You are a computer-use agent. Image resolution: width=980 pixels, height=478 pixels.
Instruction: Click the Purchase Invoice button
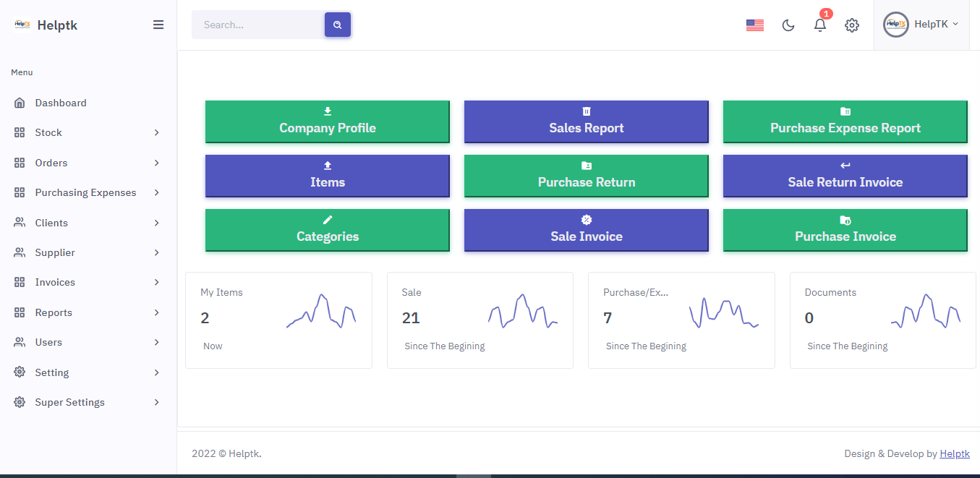[x=845, y=230]
